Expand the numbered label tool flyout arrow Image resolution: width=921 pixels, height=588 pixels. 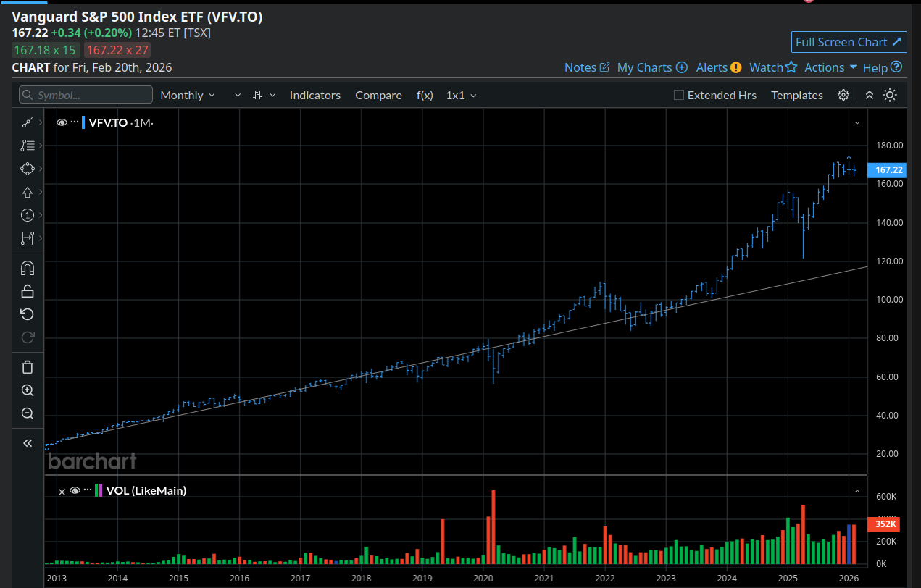[x=40, y=215]
